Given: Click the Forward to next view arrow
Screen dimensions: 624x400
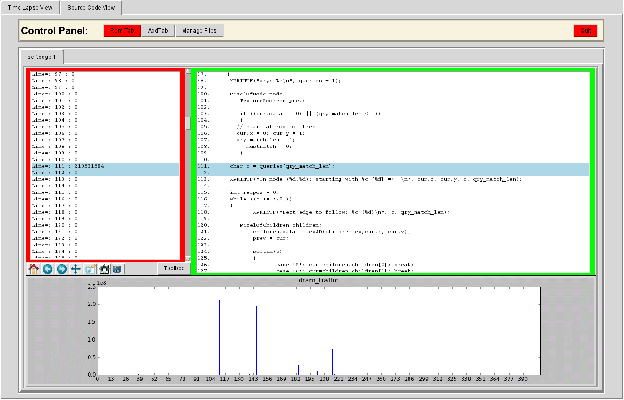Looking at the screenshot, I should [x=62, y=269].
